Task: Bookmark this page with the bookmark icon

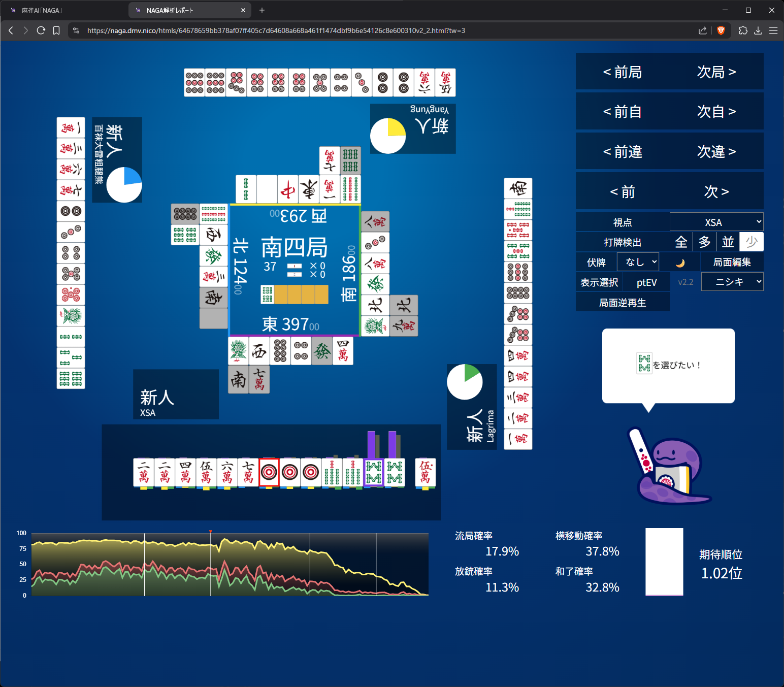Action: click(x=56, y=30)
